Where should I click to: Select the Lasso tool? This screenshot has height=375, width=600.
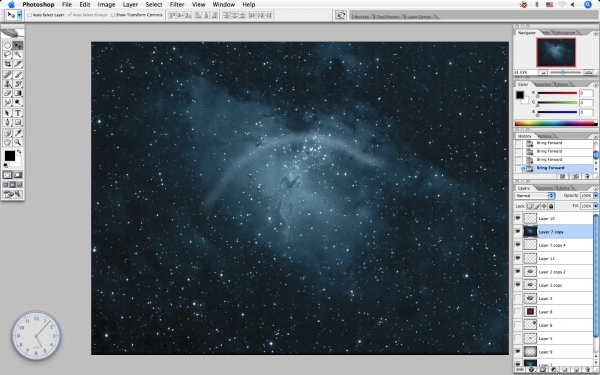point(7,55)
